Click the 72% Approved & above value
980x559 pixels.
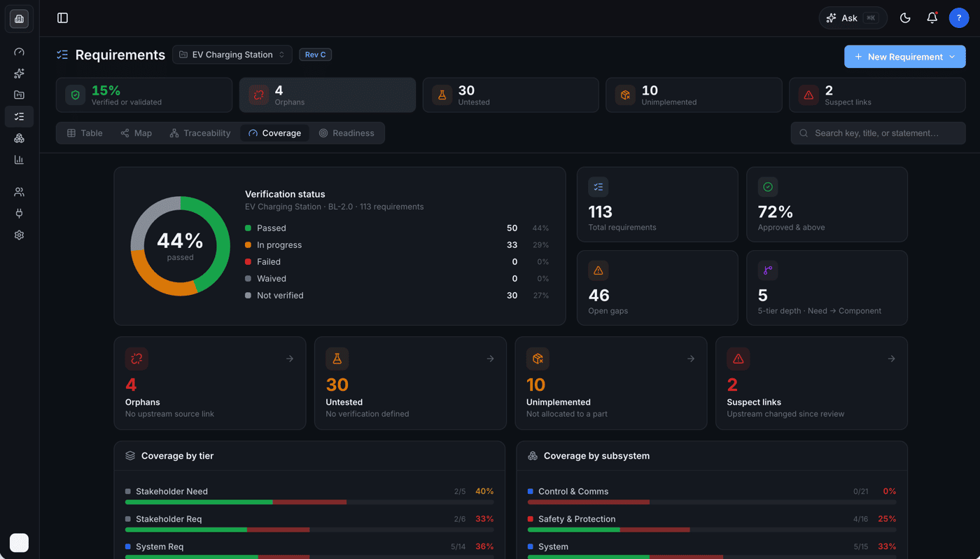coord(776,212)
